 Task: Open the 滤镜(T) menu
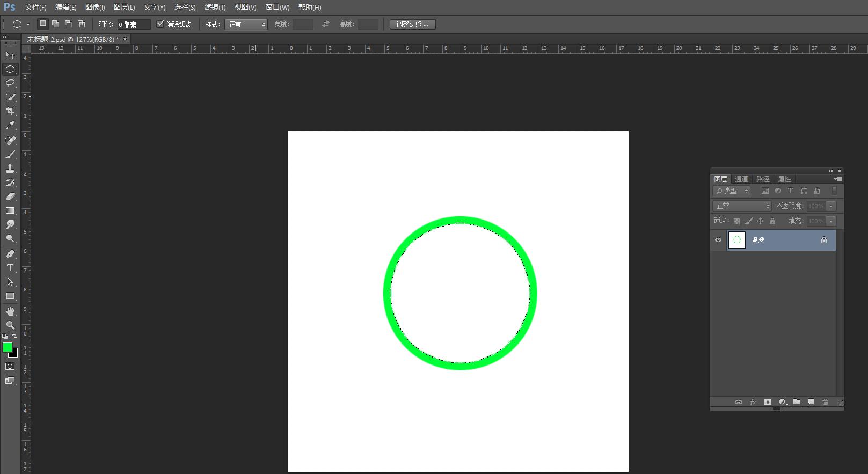click(x=215, y=7)
